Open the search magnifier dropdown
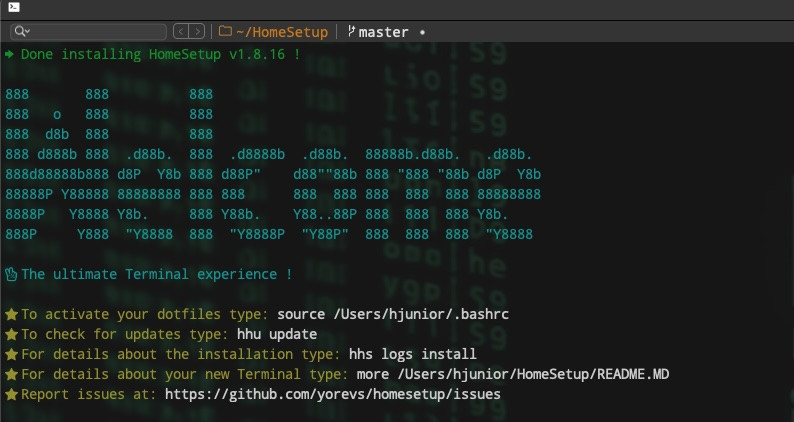Image resolution: width=794 pixels, height=422 pixels. point(22,31)
